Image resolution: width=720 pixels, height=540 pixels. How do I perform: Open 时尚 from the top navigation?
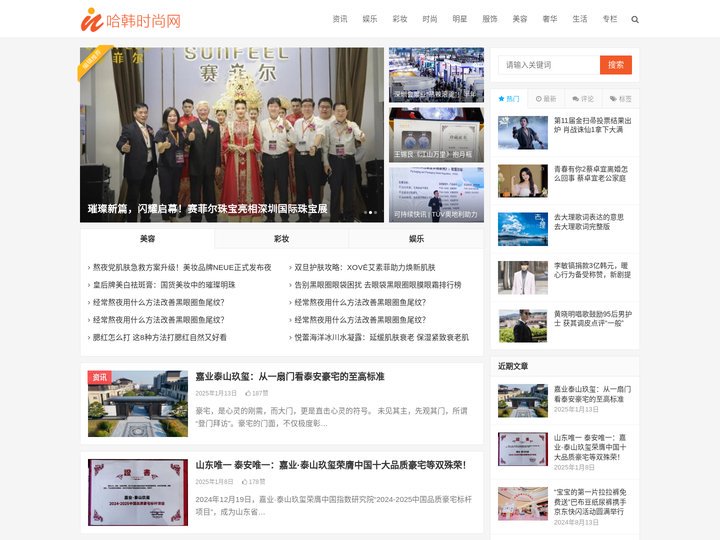click(430, 19)
